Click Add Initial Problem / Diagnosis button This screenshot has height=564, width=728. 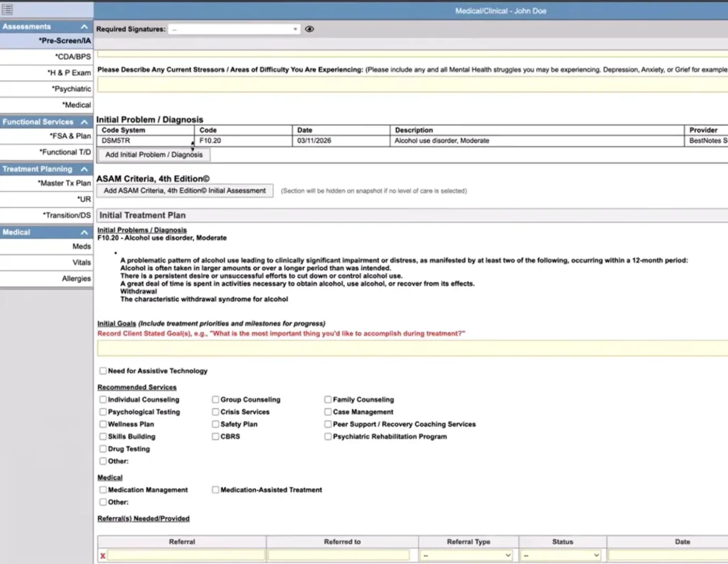tap(154, 155)
